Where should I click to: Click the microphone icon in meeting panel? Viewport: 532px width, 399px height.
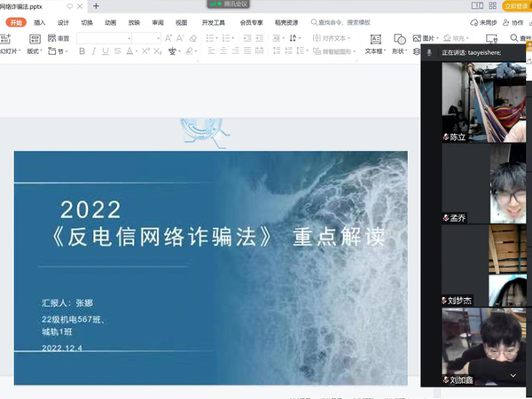(429, 53)
